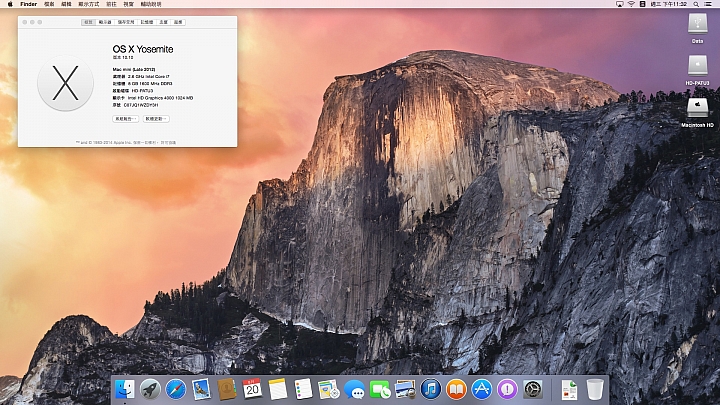
Task: Open 顯示方式 (View) menu
Action: [89, 4]
